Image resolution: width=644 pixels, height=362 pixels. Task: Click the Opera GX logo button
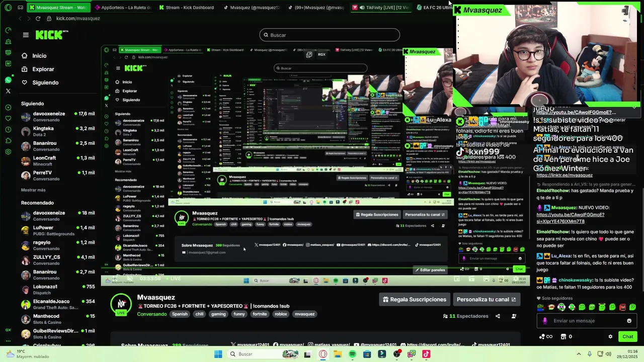(7, 7)
